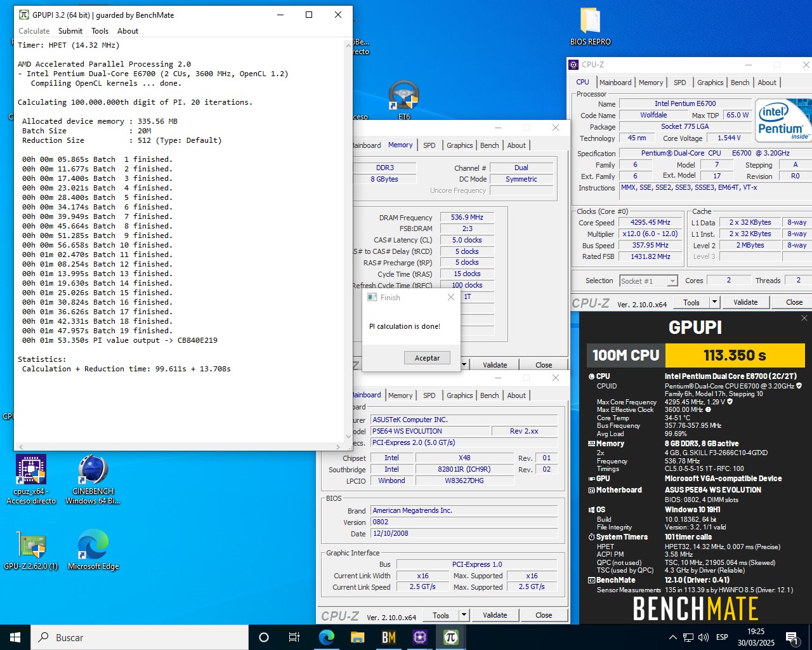Select Memory tab in top-right CPU-Z window
Image resolution: width=812 pixels, height=650 pixels.
click(x=651, y=83)
